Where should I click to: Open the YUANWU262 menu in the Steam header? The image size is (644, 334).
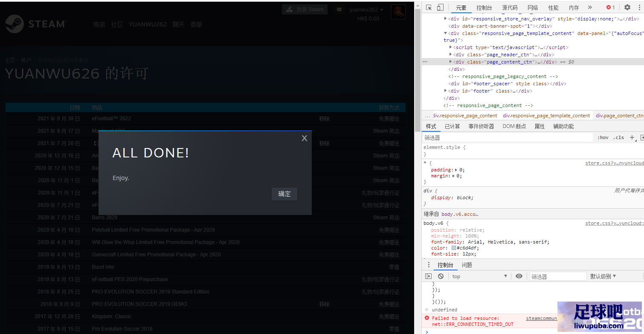(148, 24)
